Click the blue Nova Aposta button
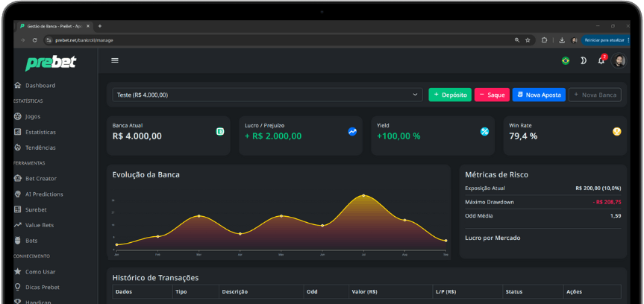644x304 pixels. click(x=538, y=95)
